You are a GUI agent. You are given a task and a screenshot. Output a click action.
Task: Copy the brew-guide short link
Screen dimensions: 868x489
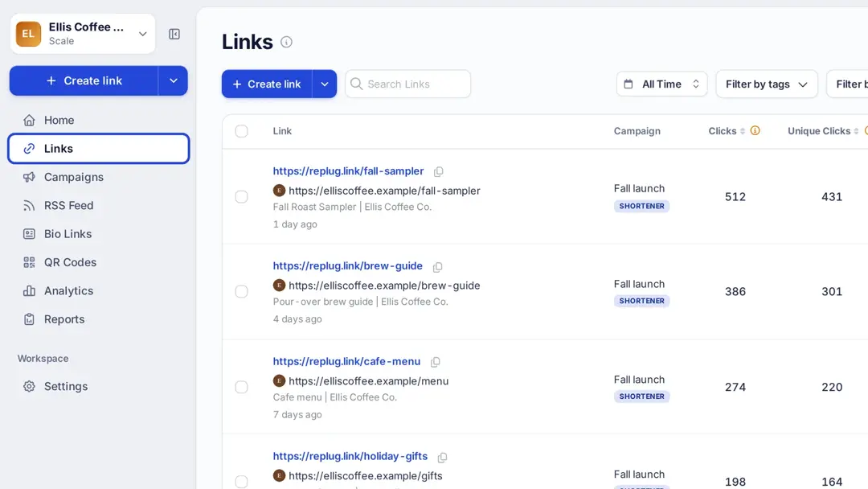(437, 267)
